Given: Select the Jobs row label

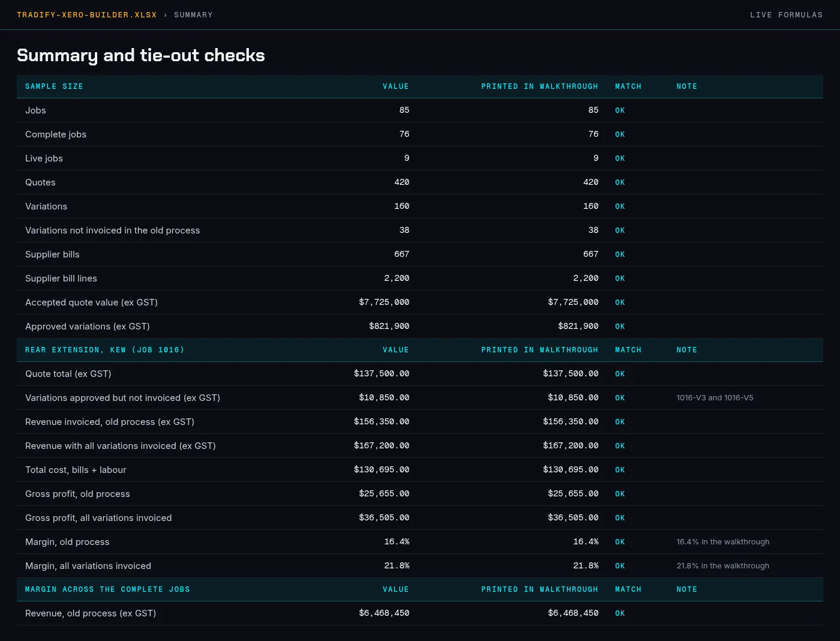Looking at the screenshot, I should (x=35, y=110).
